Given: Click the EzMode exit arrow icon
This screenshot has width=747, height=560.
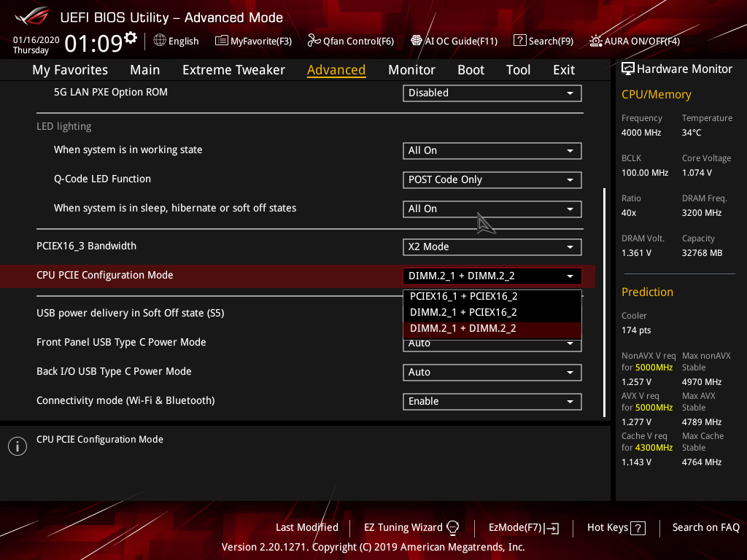Looking at the screenshot, I should click(x=552, y=528).
